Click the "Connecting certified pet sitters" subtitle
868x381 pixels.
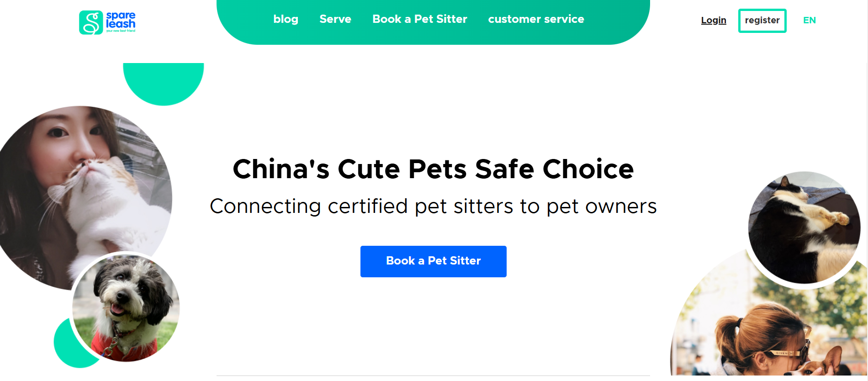pyautogui.click(x=433, y=206)
